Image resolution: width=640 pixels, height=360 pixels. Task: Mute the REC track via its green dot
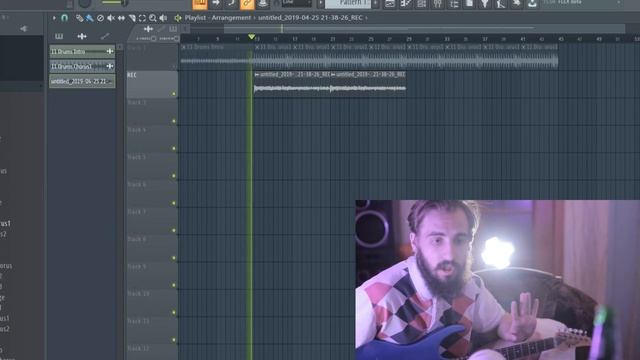[x=174, y=94]
